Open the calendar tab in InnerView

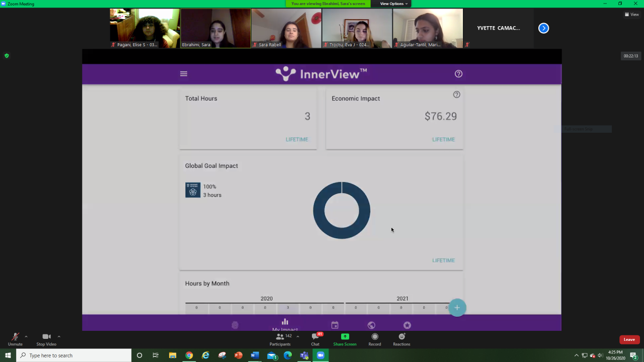click(335, 325)
